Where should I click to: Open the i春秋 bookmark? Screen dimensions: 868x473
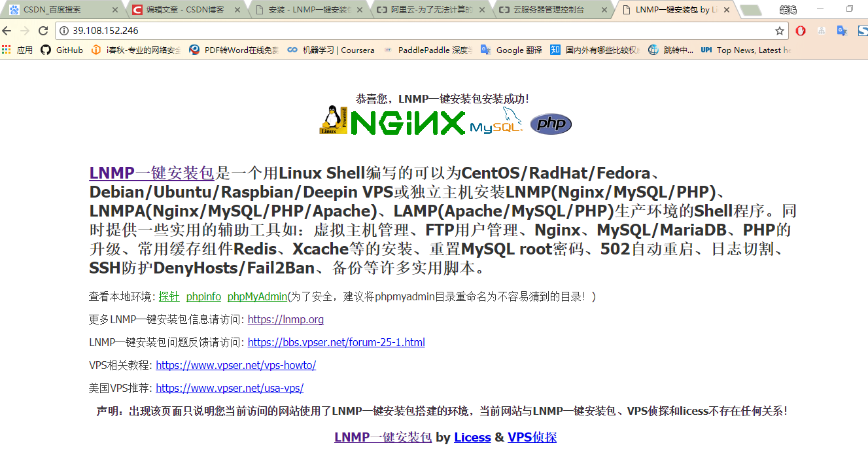[136, 50]
